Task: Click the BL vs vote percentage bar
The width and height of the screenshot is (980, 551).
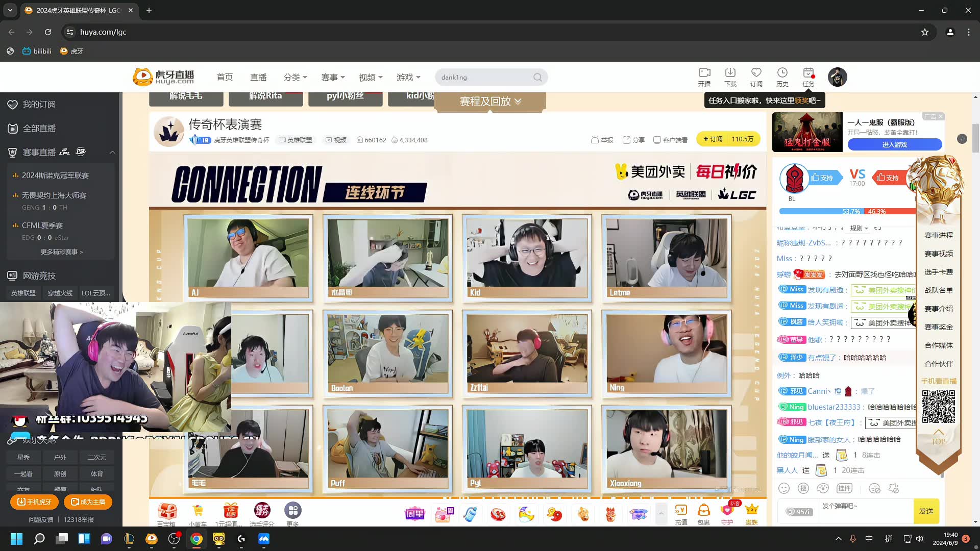Action: 847,211
